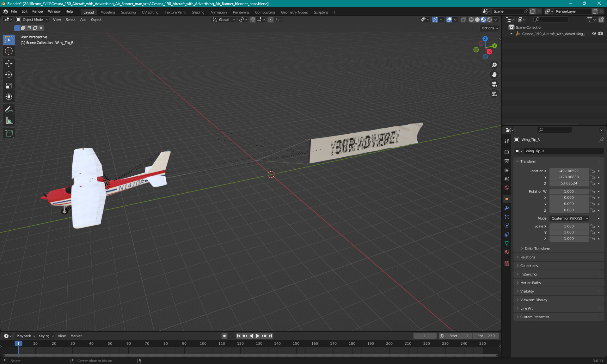Open the Object Constraints tab

(507, 234)
